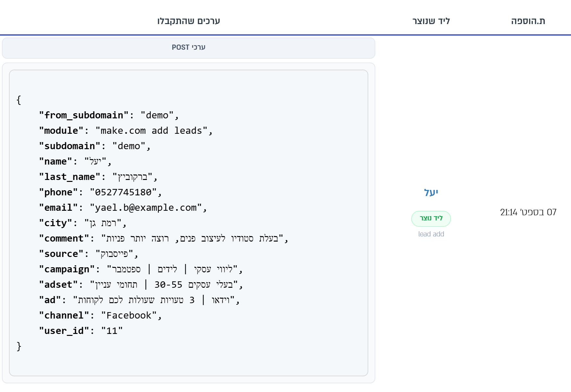Click the 'ערכים שהתקבלו' column header
Screen dimensions: 571x392
(189, 21)
